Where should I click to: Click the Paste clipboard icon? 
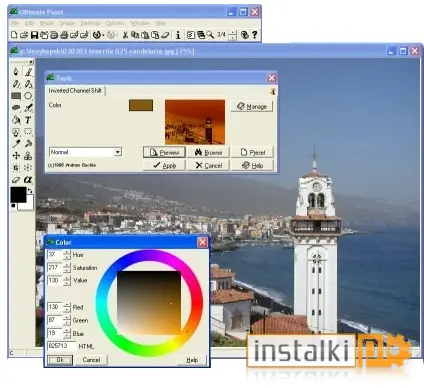click(x=145, y=35)
